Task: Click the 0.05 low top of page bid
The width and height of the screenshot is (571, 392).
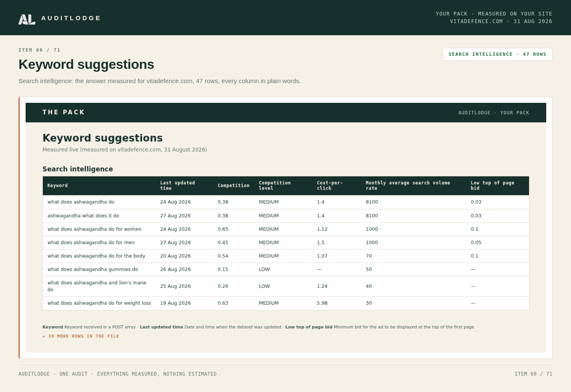Action: pyautogui.click(x=476, y=243)
